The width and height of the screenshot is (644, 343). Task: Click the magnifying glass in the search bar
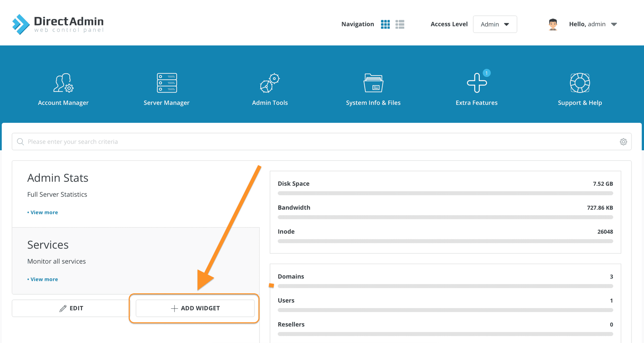[20, 141]
